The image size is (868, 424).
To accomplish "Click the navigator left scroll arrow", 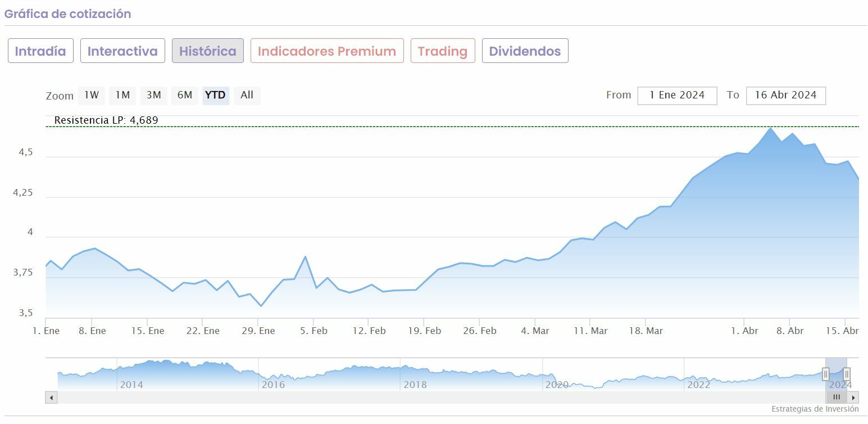I will tap(51, 398).
